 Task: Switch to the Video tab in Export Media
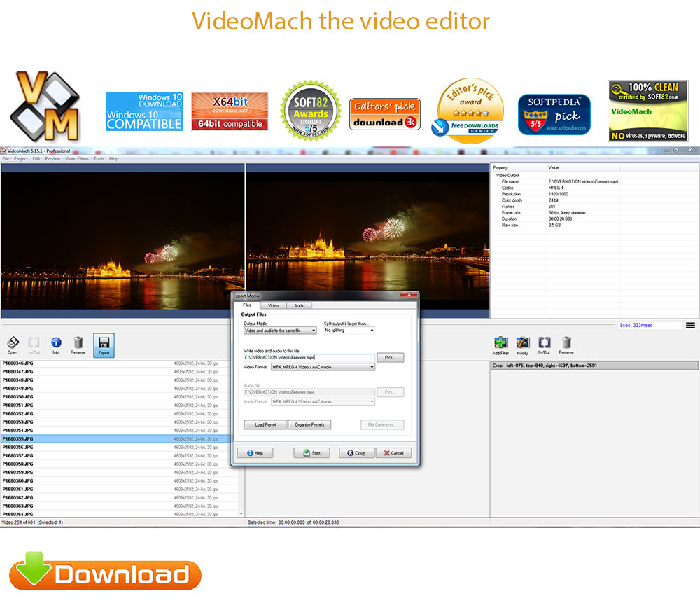tap(273, 305)
